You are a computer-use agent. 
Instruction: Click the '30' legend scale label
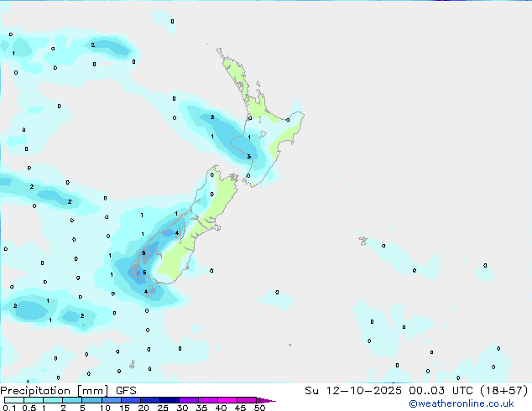tap(182, 408)
